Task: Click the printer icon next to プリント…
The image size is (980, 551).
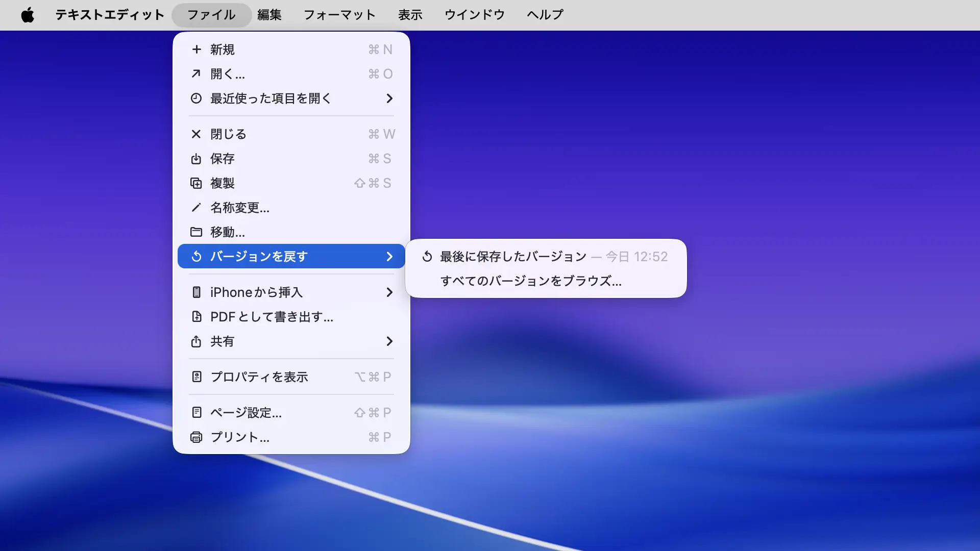Action: coord(196,437)
